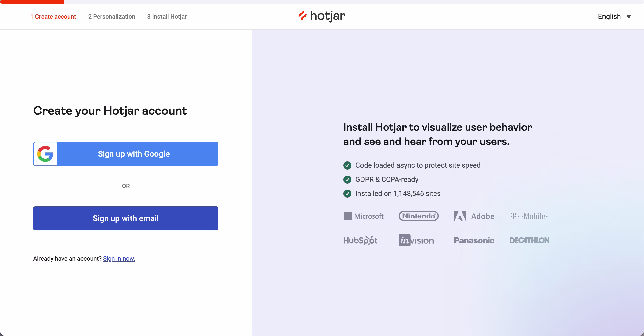Click the checkmark beside "GDPR & CCPA-ready"

point(347,179)
